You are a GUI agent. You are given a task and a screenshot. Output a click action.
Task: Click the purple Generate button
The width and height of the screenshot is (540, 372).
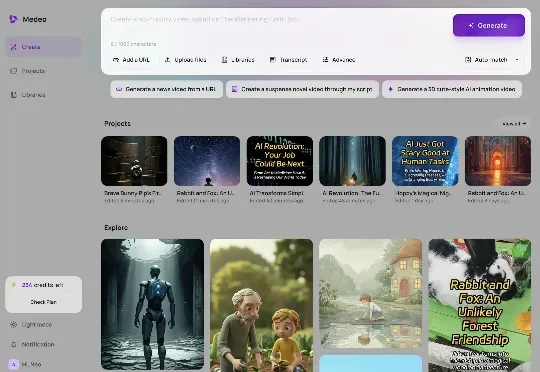click(x=489, y=25)
